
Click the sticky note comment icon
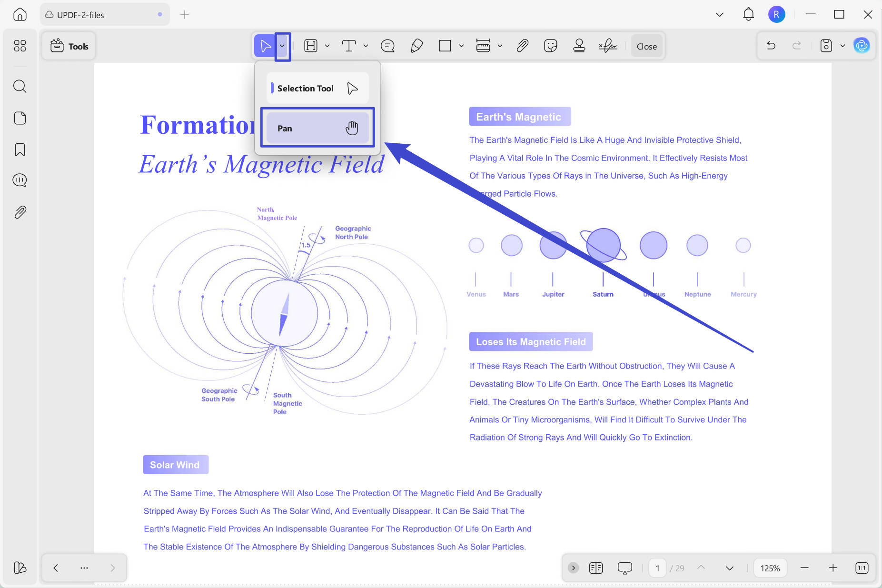[x=387, y=46]
